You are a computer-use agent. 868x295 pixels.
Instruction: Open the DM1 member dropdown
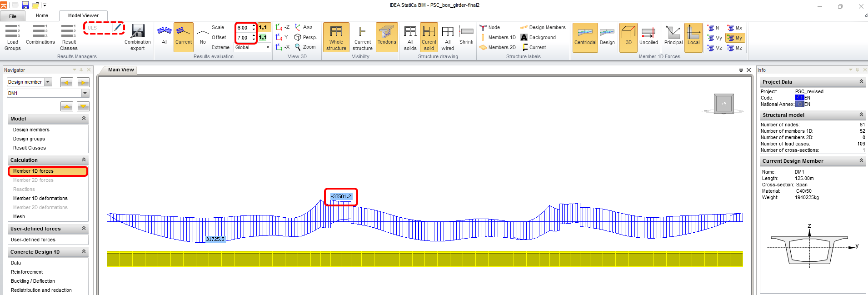(x=85, y=93)
